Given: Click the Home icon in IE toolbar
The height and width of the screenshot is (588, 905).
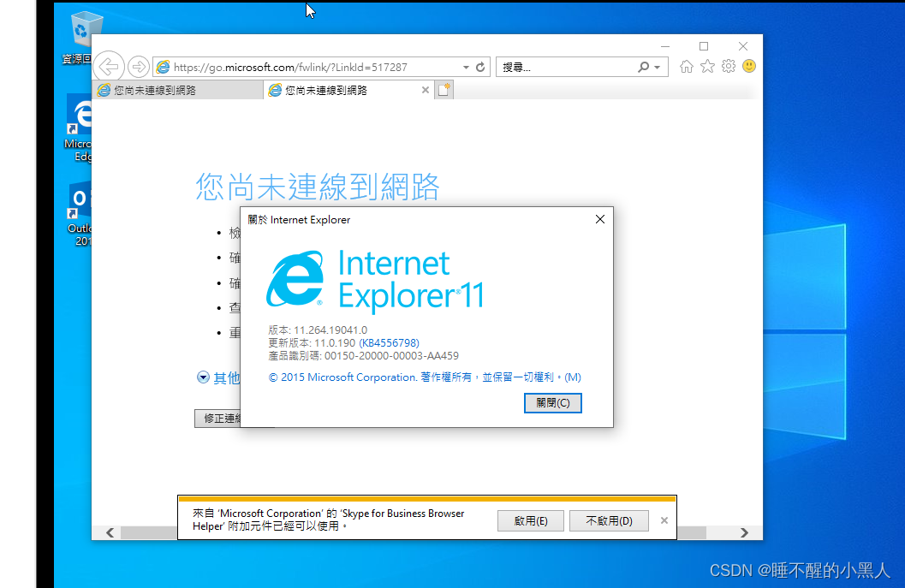Looking at the screenshot, I should click(687, 67).
